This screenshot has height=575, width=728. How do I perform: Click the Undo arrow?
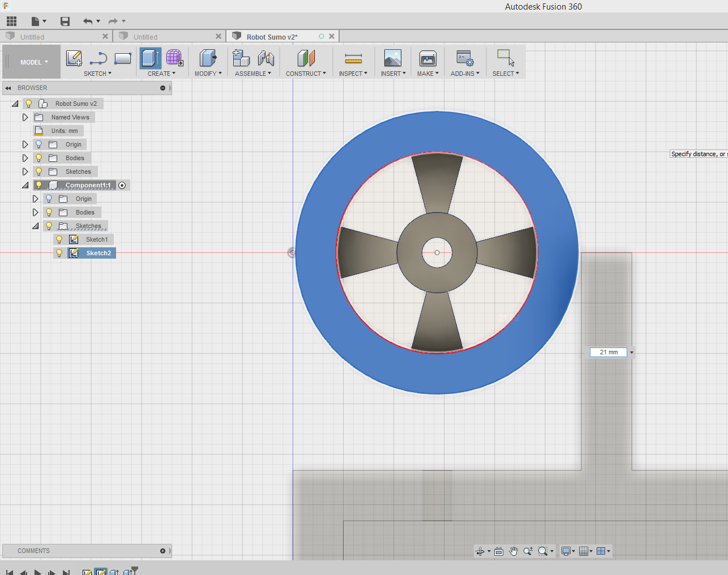88,22
